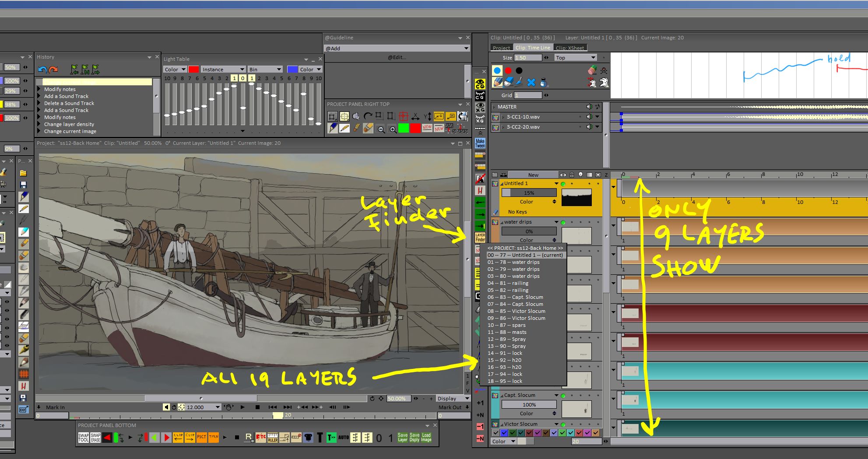Toggle visibility dot of Untitled 1 layer
868x459 pixels.
563,184
